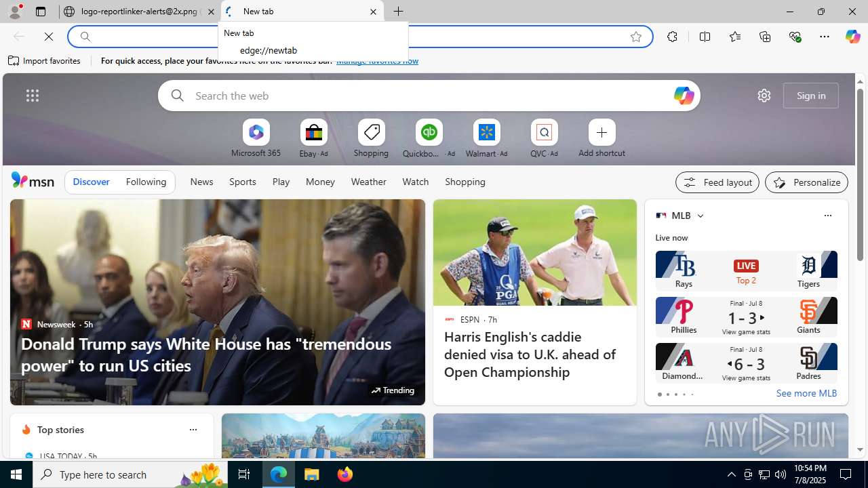Close the New tab tab
This screenshot has height=488, width=868.
coord(373,12)
